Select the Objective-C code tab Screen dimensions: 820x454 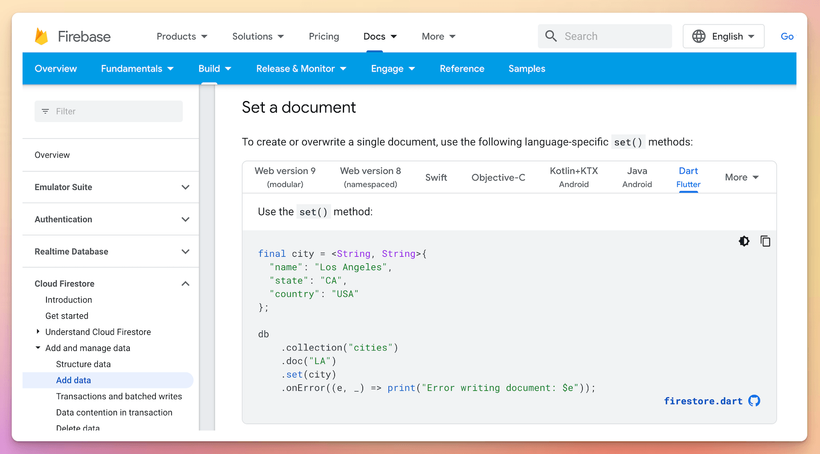coord(498,177)
